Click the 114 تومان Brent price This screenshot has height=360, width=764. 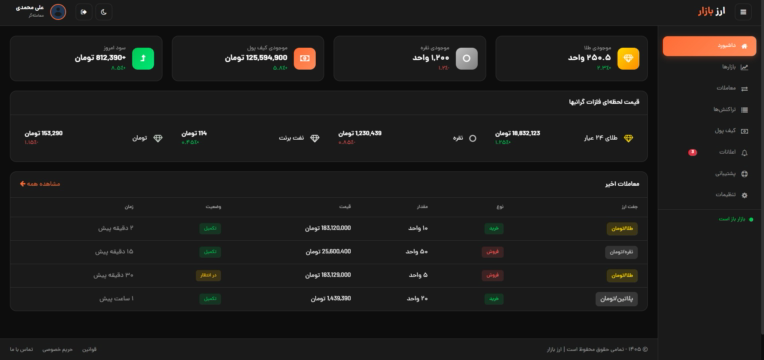[194, 133]
